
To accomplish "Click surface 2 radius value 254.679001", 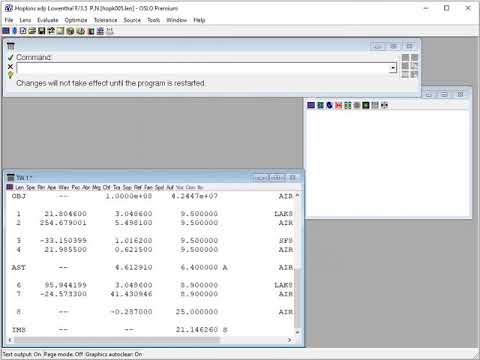I will [x=63, y=222].
